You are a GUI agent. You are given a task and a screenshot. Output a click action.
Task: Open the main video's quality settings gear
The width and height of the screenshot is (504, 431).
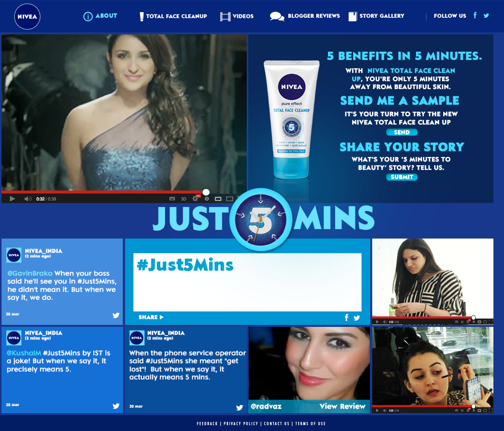pyautogui.click(x=196, y=198)
